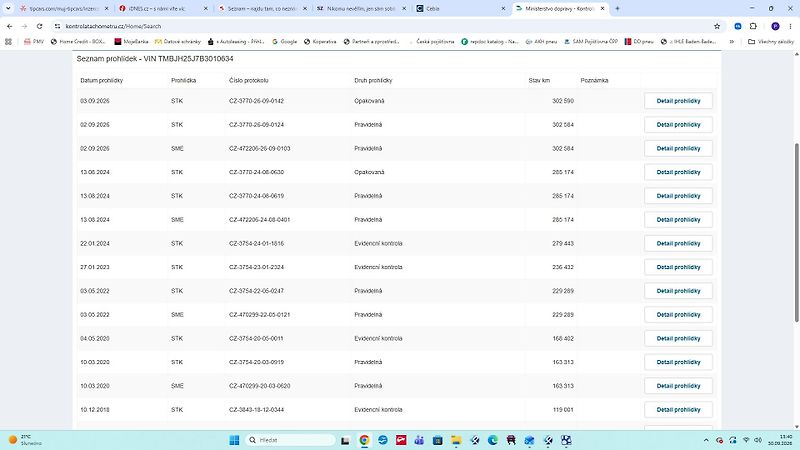Open the SAM Pojišťovna ČPP bookmark

(x=590, y=41)
